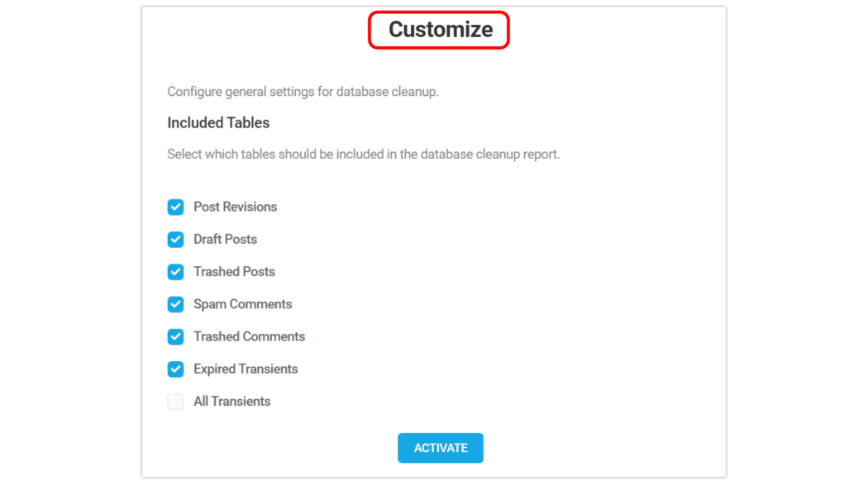Select the Trashed Comments label text

pyautogui.click(x=249, y=336)
